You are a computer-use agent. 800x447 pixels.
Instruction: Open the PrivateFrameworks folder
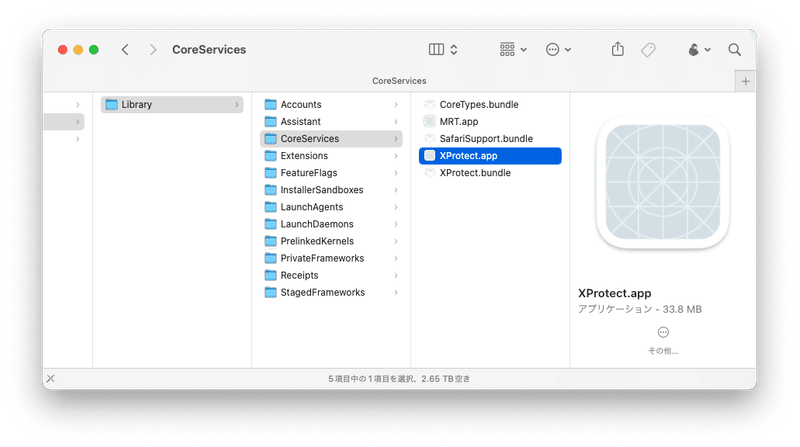[331, 258]
